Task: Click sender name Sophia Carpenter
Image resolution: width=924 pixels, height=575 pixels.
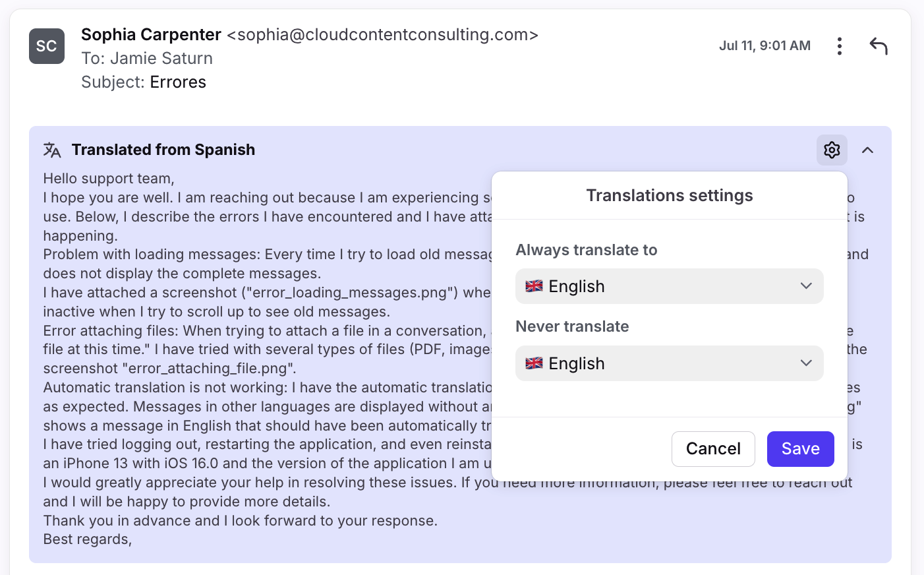Action: pos(151,34)
